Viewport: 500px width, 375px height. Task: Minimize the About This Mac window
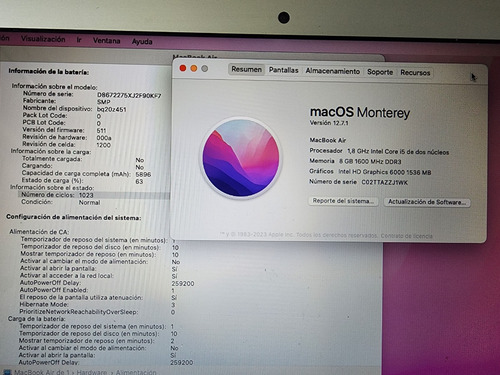(x=194, y=68)
